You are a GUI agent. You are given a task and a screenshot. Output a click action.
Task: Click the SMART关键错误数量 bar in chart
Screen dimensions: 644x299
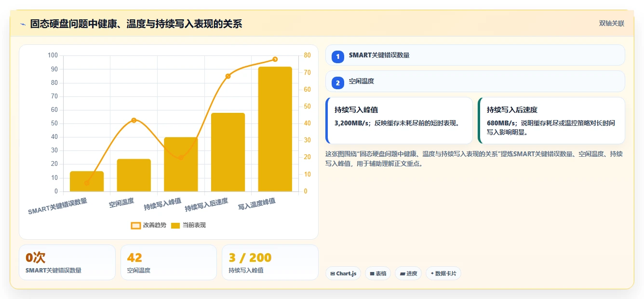(x=87, y=181)
